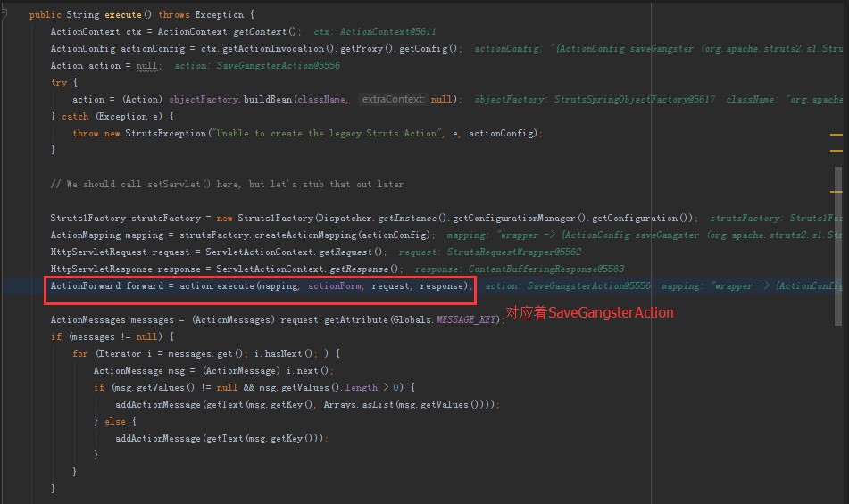
Task: Click the actionForm argument in action.execute
Action: point(336,285)
